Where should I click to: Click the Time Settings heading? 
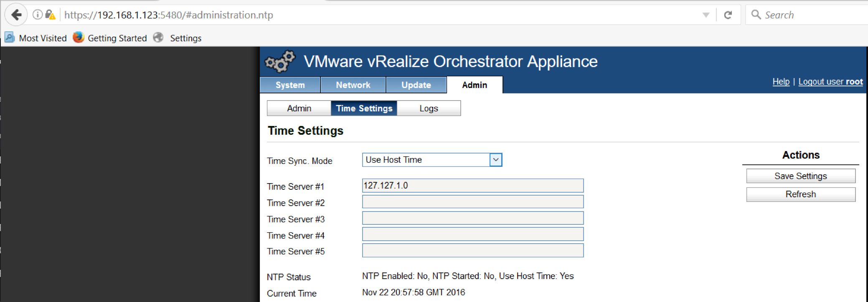(305, 131)
